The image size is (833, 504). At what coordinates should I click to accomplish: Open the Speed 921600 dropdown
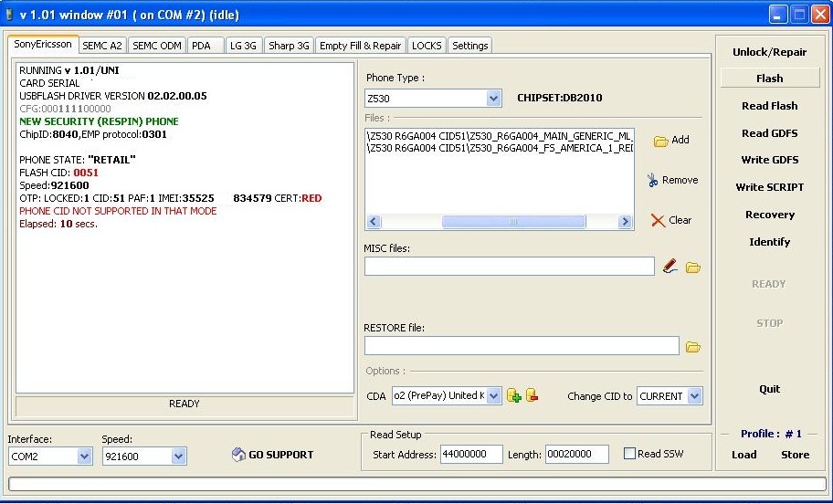pos(178,457)
